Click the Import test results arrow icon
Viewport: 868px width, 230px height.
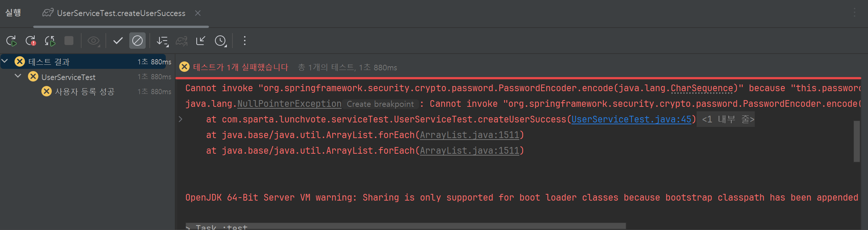[x=201, y=41]
